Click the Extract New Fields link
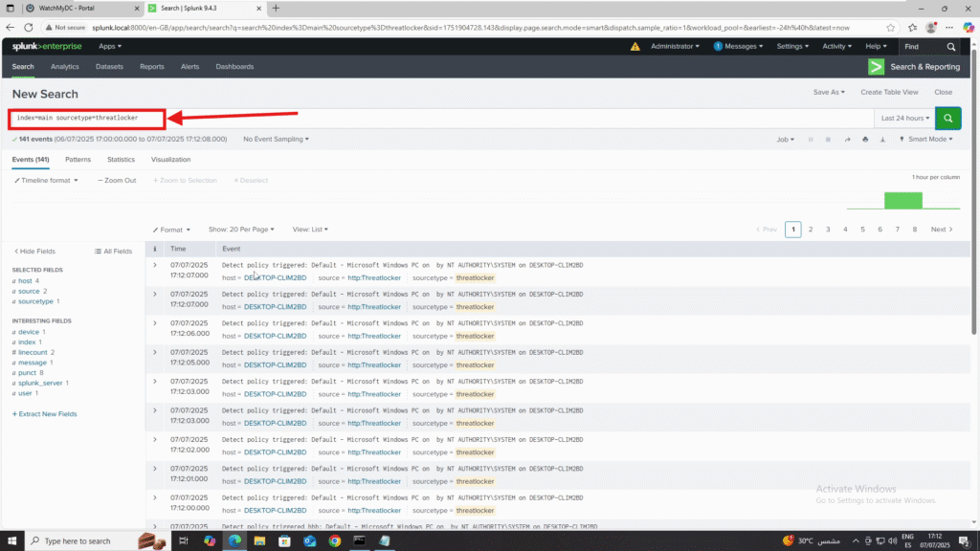Image resolution: width=980 pixels, height=551 pixels. tap(44, 414)
